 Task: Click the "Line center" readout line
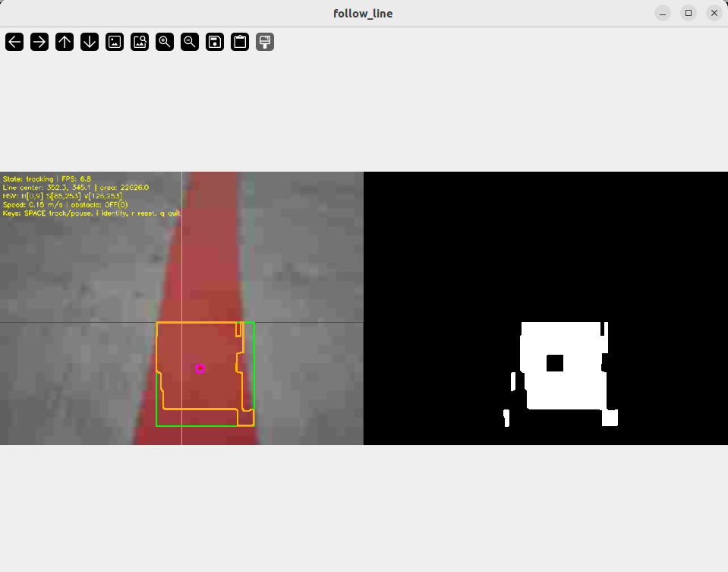[76, 188]
